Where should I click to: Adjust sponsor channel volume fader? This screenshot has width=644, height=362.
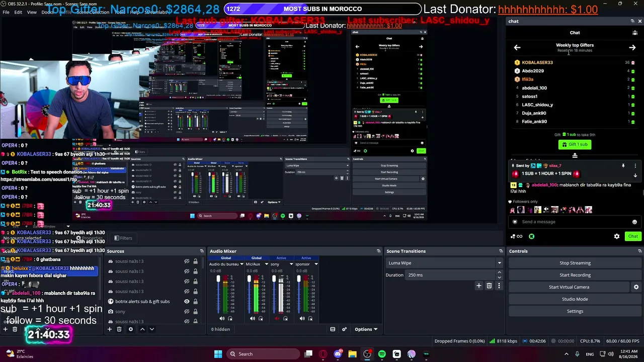[x=298, y=280]
